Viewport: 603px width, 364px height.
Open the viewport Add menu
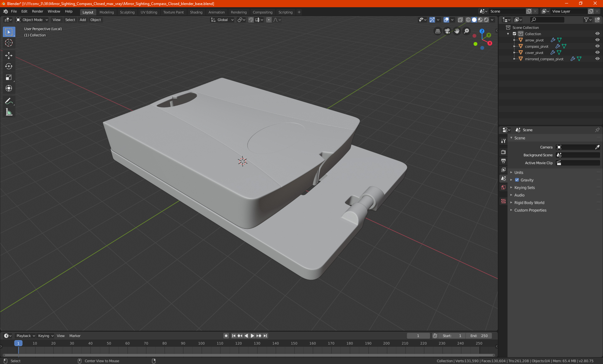[x=83, y=20]
